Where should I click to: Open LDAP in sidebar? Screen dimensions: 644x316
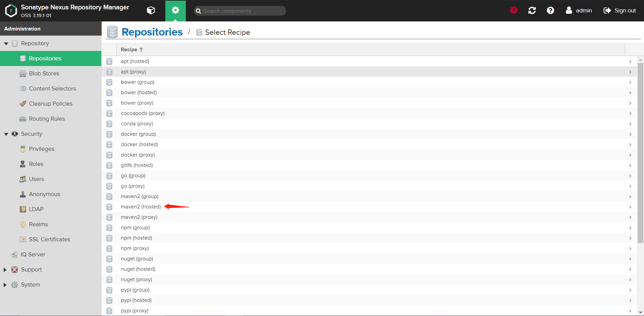[x=51, y=209]
